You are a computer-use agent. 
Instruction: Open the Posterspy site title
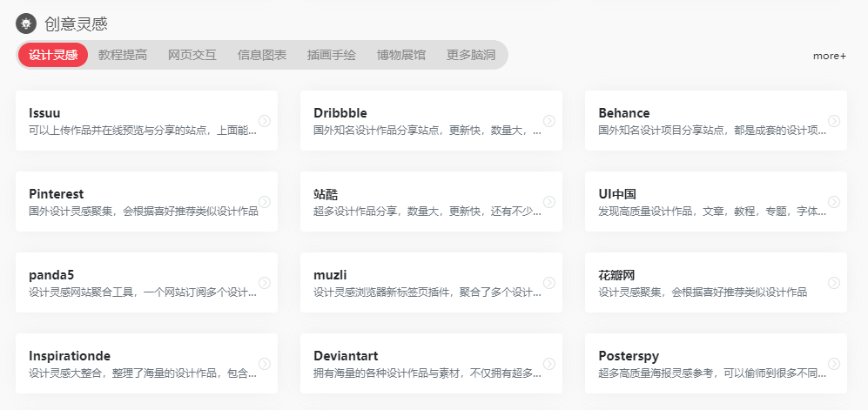[x=629, y=356]
